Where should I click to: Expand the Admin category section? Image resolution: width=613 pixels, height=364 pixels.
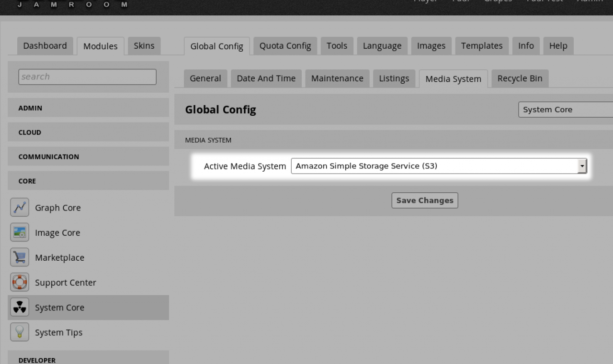88,108
